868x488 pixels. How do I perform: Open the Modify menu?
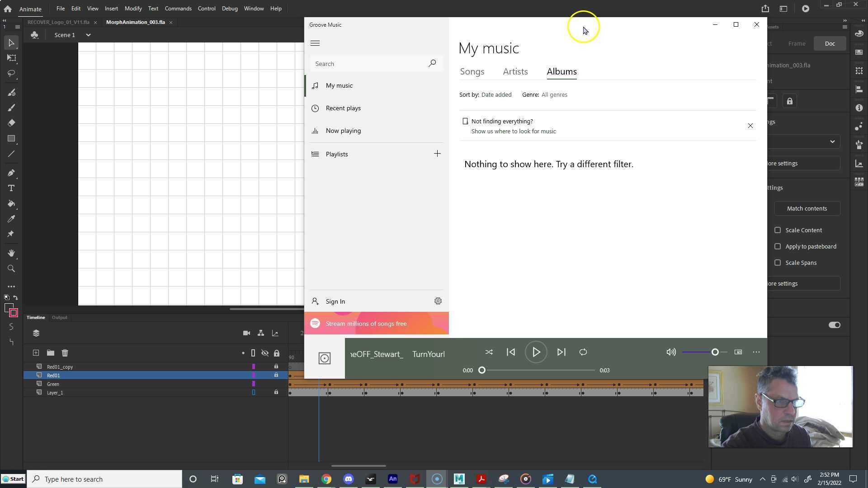pyautogui.click(x=133, y=9)
